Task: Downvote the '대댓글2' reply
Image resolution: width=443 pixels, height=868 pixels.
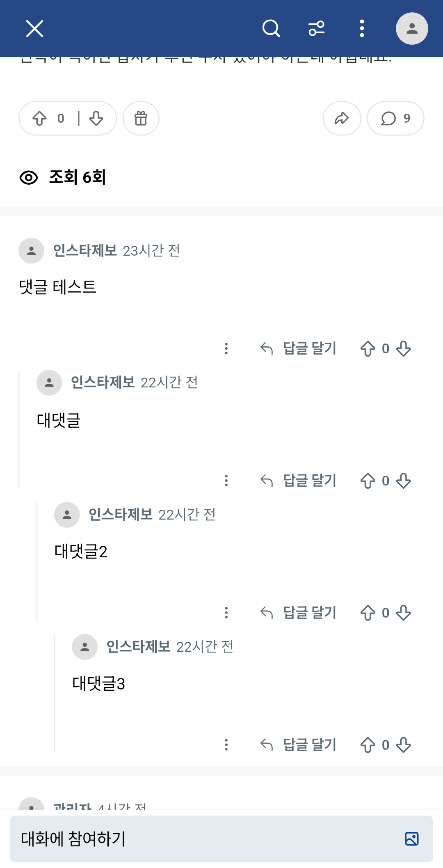Action: coord(404,613)
